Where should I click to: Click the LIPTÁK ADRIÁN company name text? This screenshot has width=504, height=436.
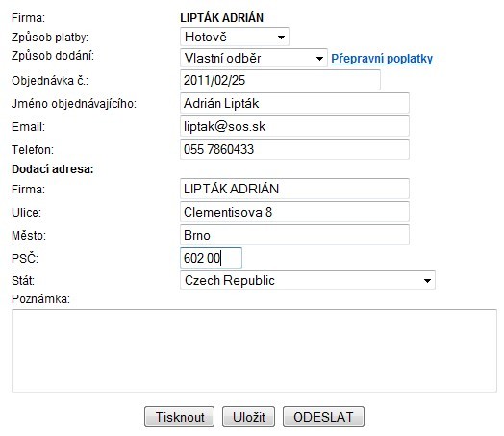click(222, 18)
